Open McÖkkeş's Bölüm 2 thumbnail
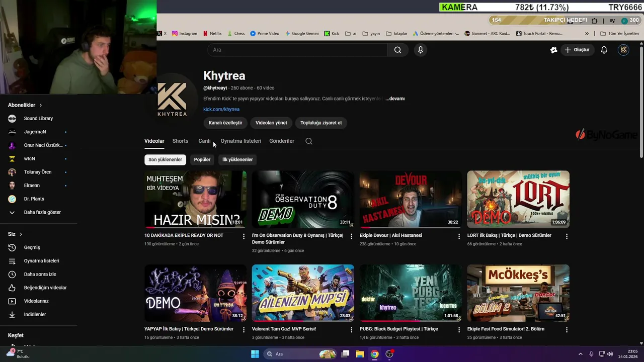 click(x=518, y=293)
